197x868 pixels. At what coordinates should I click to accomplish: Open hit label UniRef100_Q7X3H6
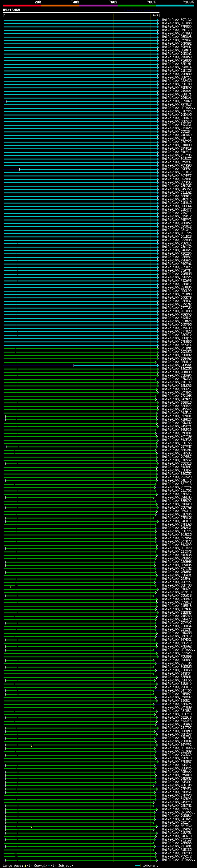coord(177,396)
